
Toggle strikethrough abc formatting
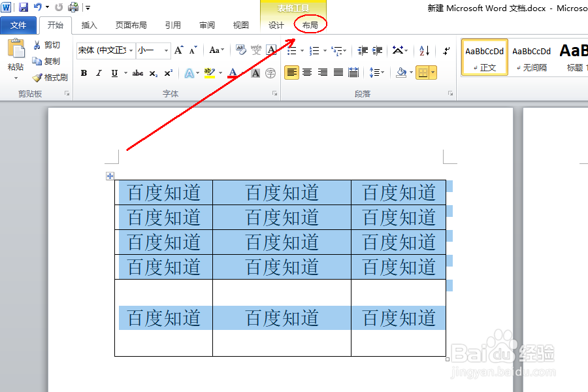[138, 73]
